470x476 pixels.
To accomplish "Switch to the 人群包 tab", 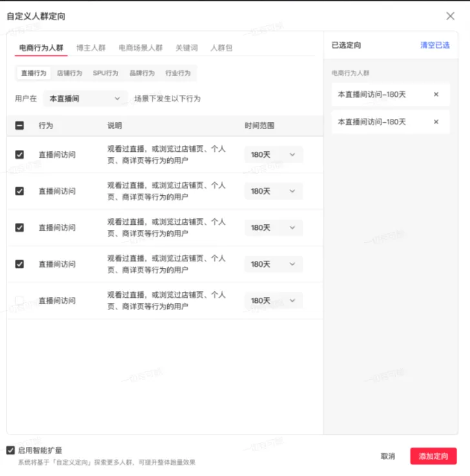I will [x=221, y=48].
